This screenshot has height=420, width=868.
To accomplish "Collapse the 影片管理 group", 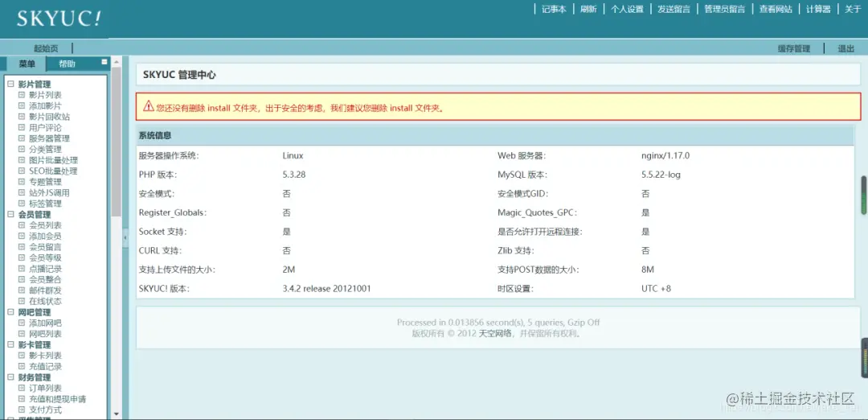I will point(10,84).
